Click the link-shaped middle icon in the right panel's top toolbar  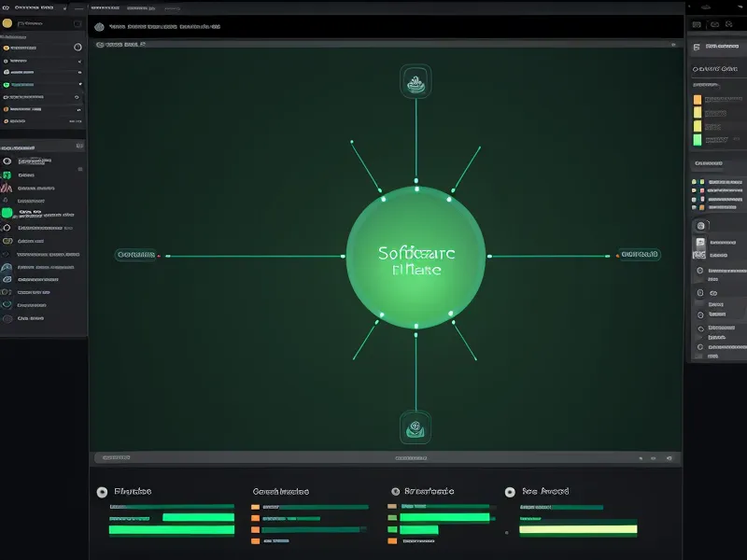[x=714, y=24]
